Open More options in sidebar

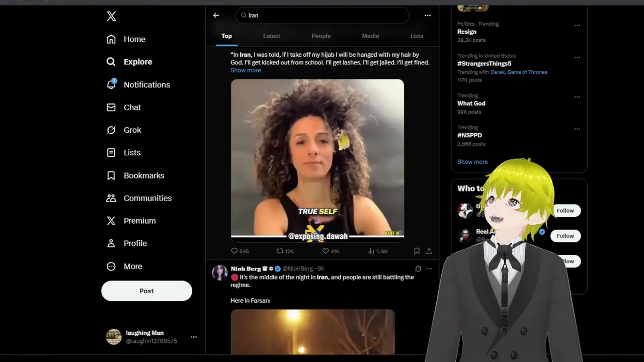tap(124, 266)
